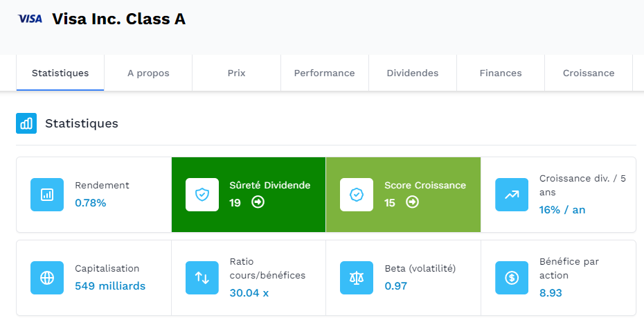Click the Beta (volatilité) label

pyautogui.click(x=420, y=268)
